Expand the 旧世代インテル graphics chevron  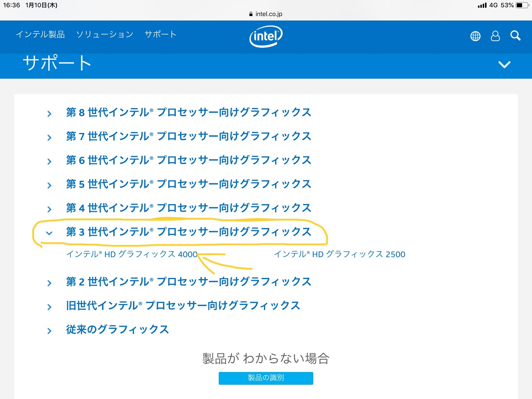50,307
